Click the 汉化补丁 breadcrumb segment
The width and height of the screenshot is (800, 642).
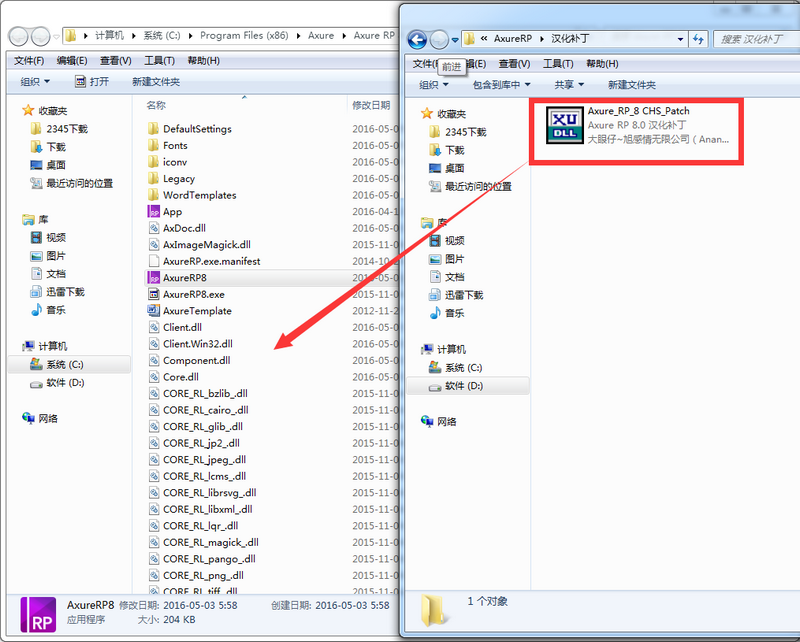[570, 39]
